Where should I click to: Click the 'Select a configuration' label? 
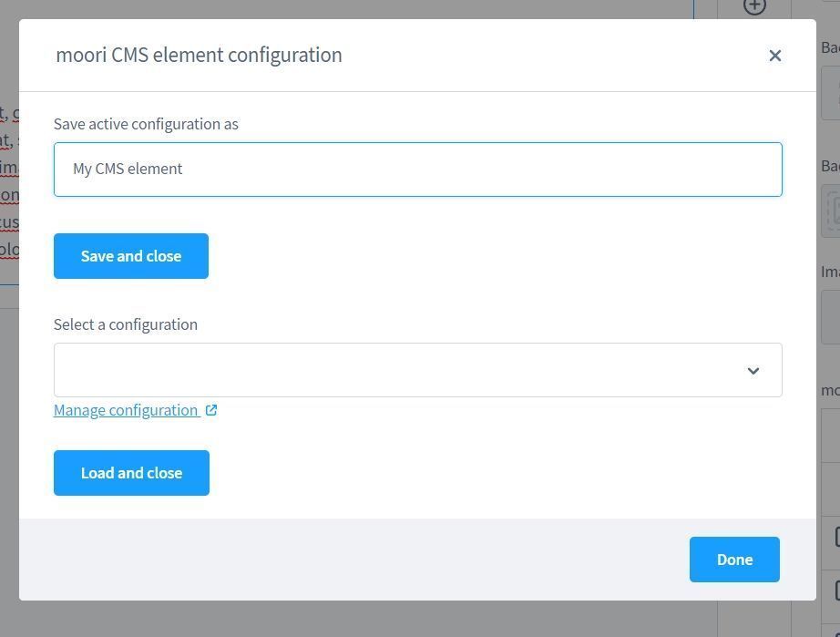click(x=126, y=324)
